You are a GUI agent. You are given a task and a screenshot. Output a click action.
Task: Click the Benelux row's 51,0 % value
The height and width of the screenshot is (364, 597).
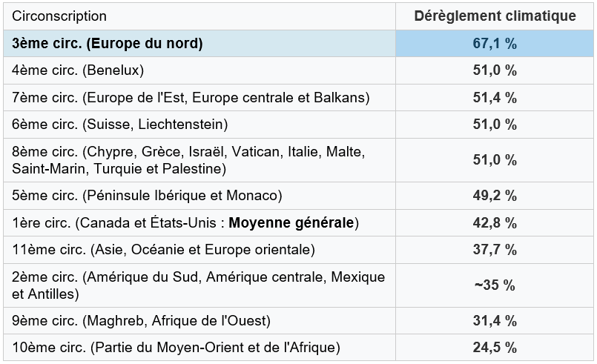point(495,70)
